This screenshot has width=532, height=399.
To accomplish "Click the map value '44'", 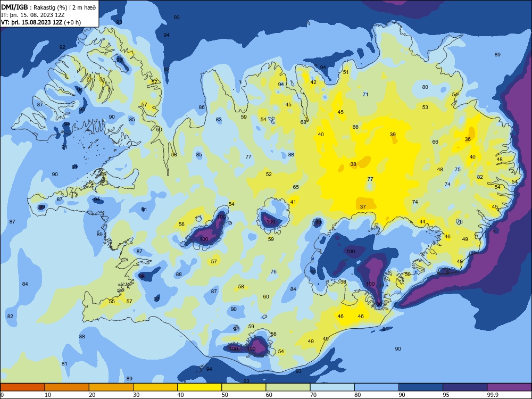I will point(422,221).
